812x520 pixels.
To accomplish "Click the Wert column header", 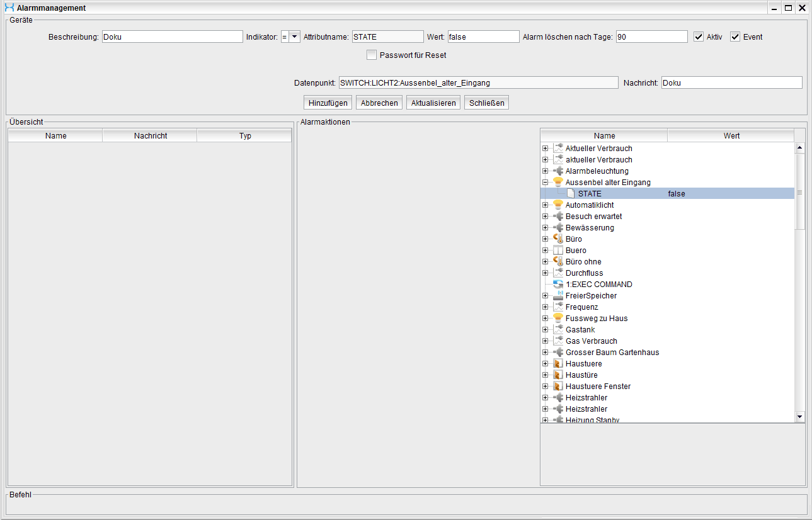I will coord(731,136).
